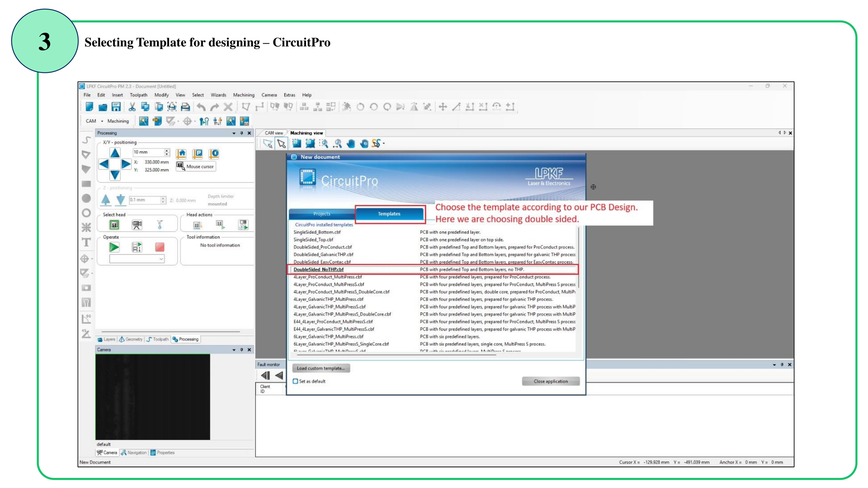Switch to the Templates tab
The width and height of the screenshot is (868, 488).
[x=389, y=214]
